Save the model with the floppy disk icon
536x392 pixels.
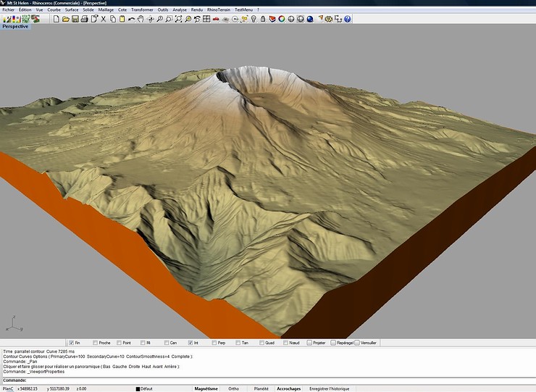coord(75,18)
